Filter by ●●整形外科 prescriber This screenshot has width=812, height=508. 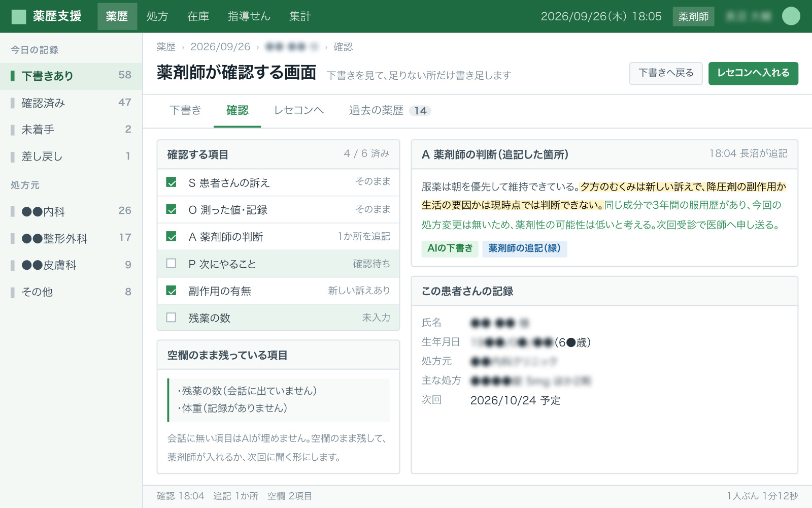71,238
